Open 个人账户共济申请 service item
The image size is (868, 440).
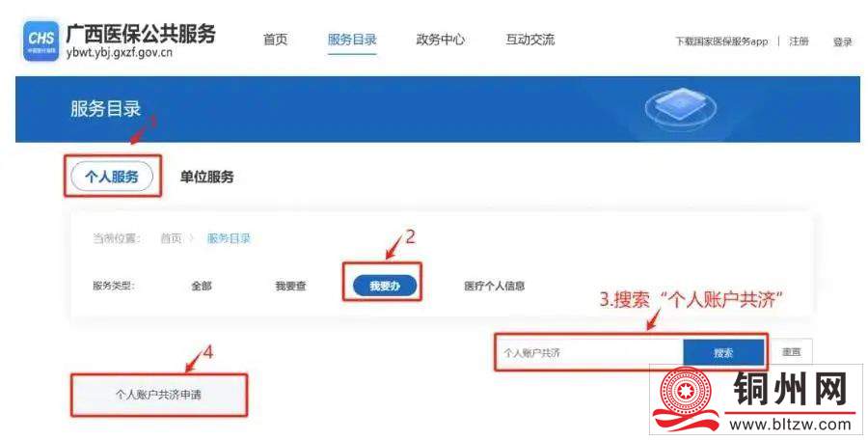click(158, 395)
